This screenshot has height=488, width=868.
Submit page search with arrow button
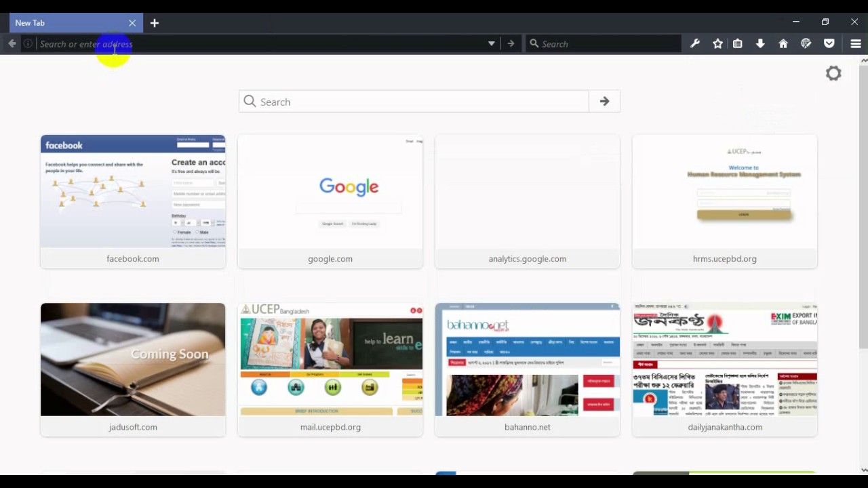[x=604, y=102]
